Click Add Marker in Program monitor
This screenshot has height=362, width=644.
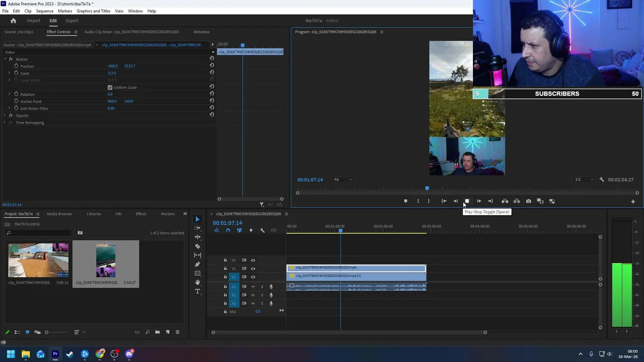coord(406,201)
